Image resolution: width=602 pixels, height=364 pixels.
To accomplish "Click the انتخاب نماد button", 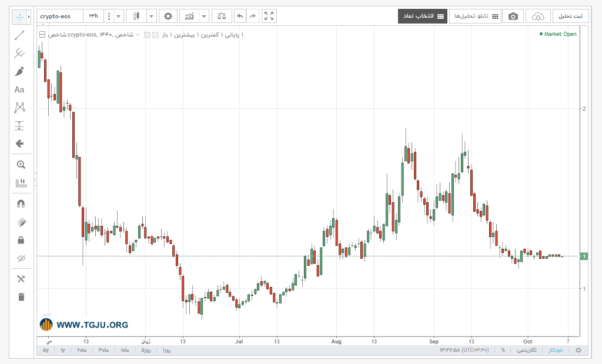I will pos(423,16).
